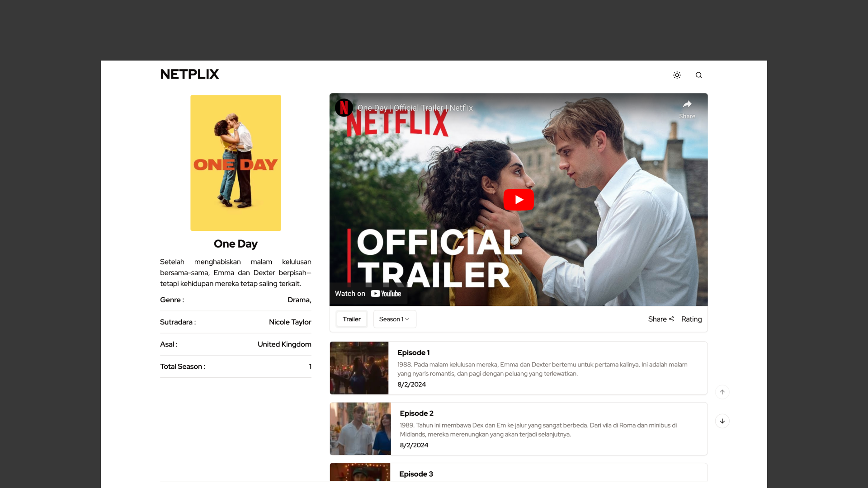Expand the Season 1 dropdown

click(x=394, y=319)
